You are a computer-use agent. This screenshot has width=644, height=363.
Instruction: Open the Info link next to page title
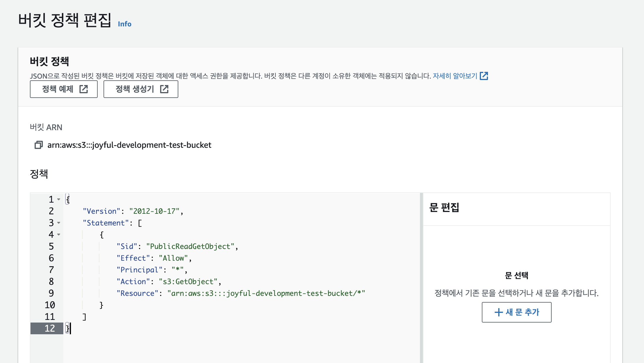pos(124,24)
